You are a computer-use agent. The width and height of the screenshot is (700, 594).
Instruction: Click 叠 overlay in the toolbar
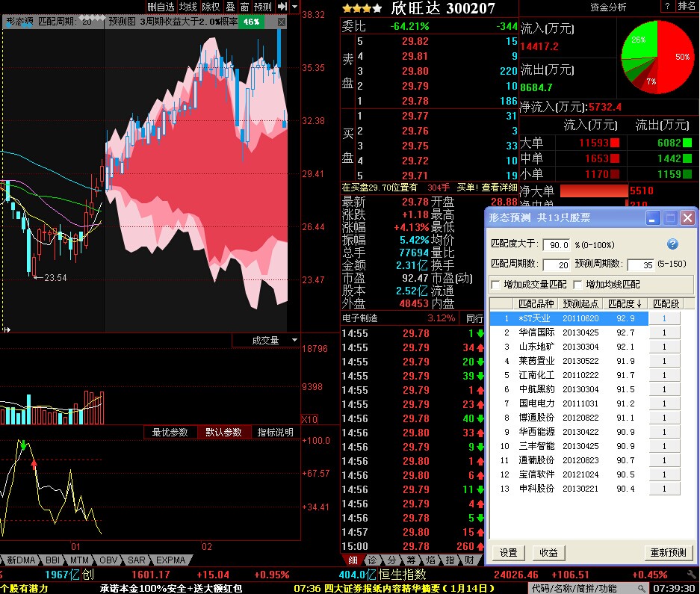[x=230, y=7]
